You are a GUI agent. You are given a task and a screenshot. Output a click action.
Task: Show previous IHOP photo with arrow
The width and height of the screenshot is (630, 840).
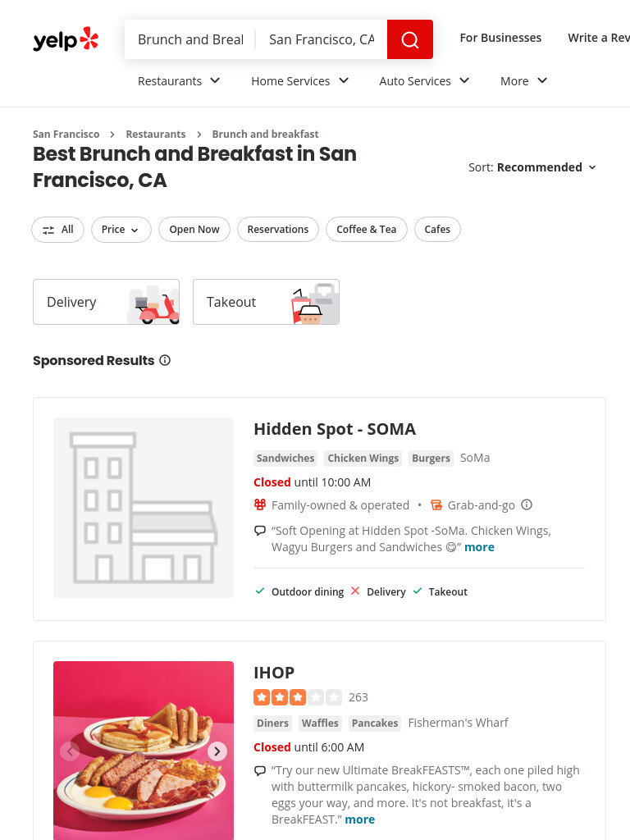(71, 751)
